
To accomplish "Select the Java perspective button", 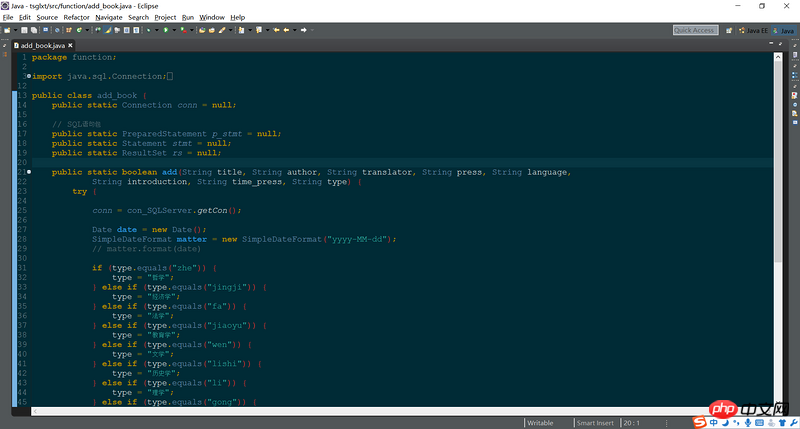I will pyautogui.click(x=783, y=30).
